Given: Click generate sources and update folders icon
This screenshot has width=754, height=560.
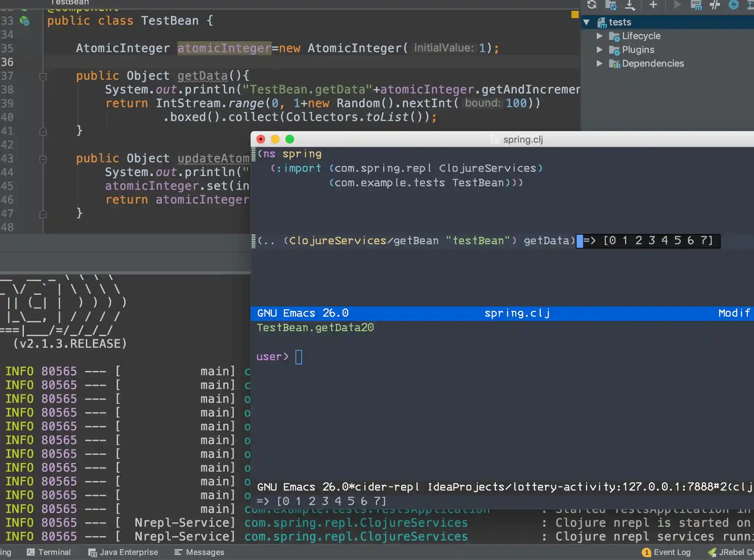Looking at the screenshot, I should 611,5.
